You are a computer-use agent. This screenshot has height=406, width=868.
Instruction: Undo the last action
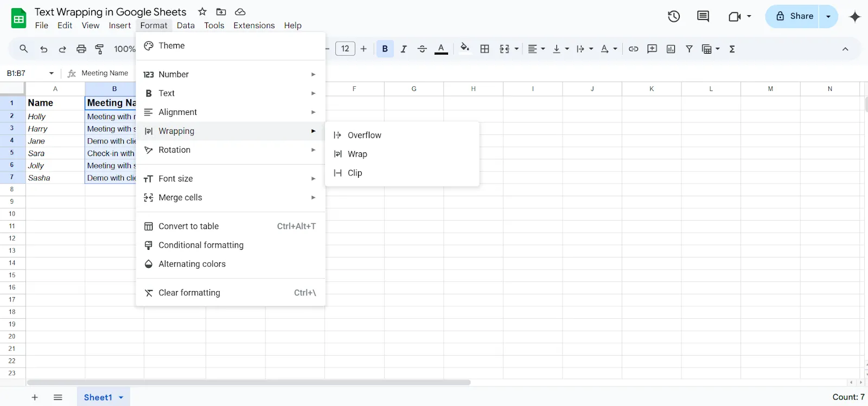44,49
